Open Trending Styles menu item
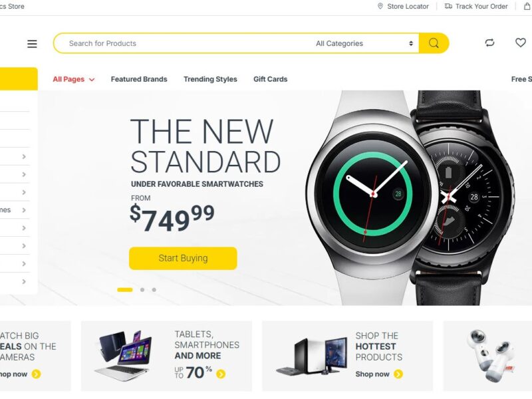The image size is (532, 399). (x=210, y=79)
